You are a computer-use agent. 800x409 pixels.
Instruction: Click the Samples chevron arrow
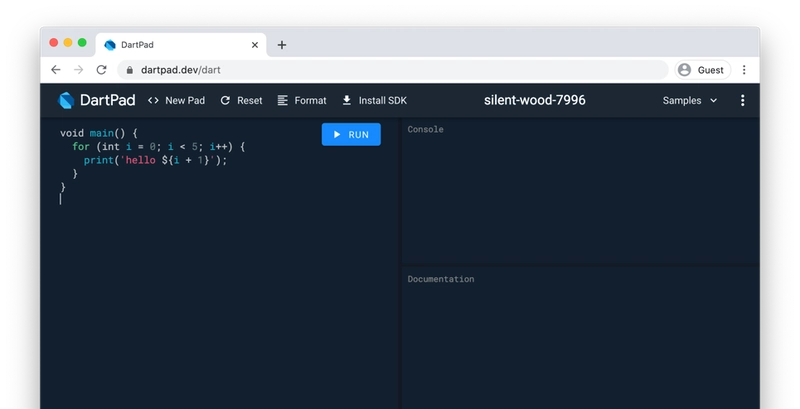[713, 100]
